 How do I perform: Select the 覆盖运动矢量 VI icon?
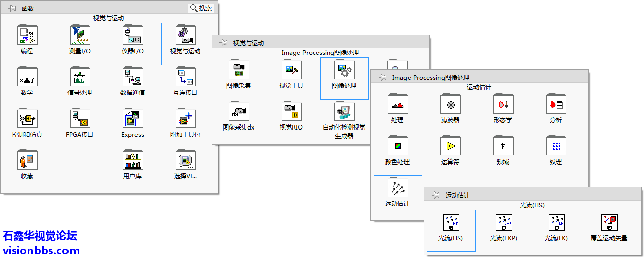click(609, 223)
